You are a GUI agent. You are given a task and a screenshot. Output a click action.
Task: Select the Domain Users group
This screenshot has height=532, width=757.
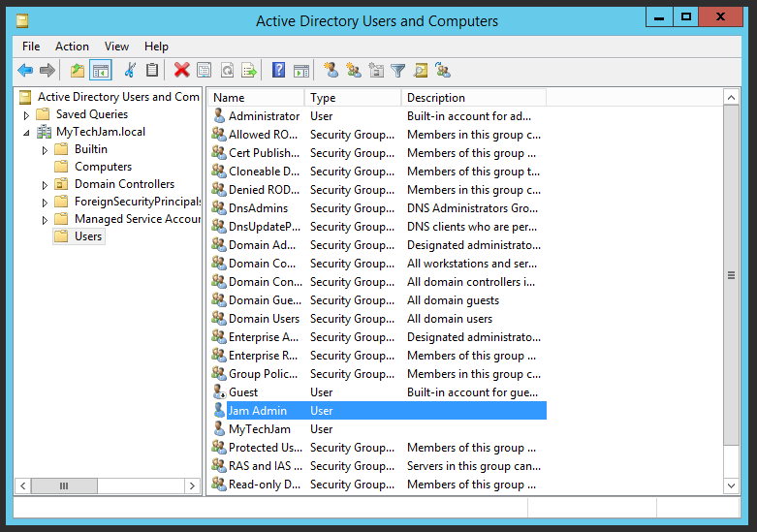[x=264, y=319]
